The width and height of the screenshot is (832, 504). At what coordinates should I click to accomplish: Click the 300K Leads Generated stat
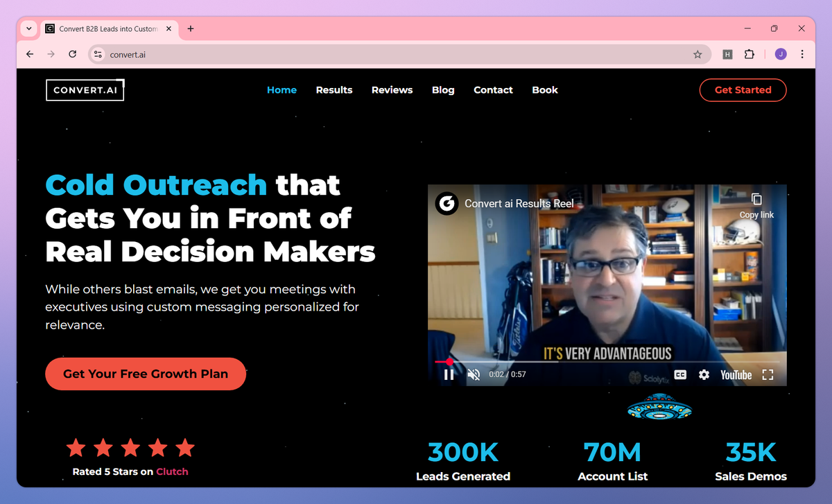point(463,462)
